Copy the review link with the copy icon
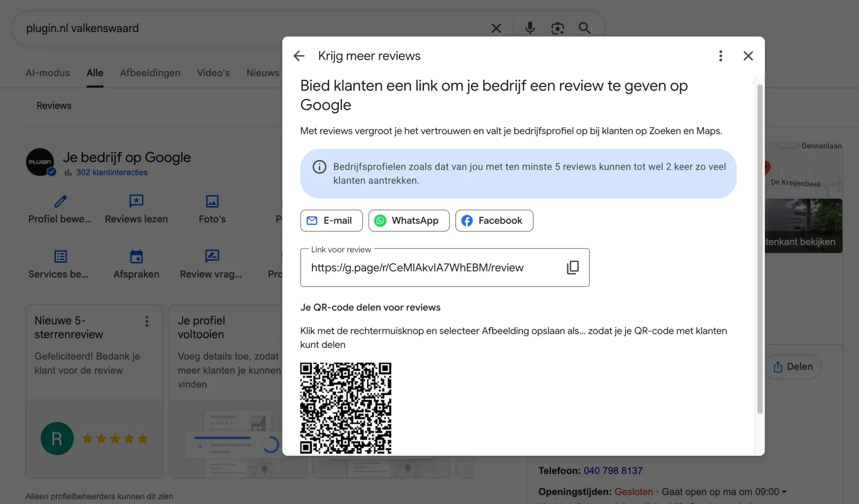 573,267
